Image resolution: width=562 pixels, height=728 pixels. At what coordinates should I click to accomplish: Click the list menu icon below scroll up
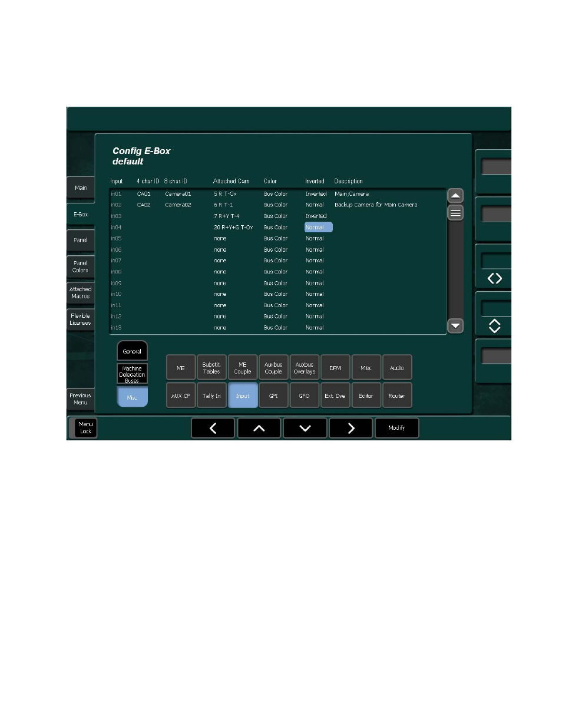[x=455, y=213]
